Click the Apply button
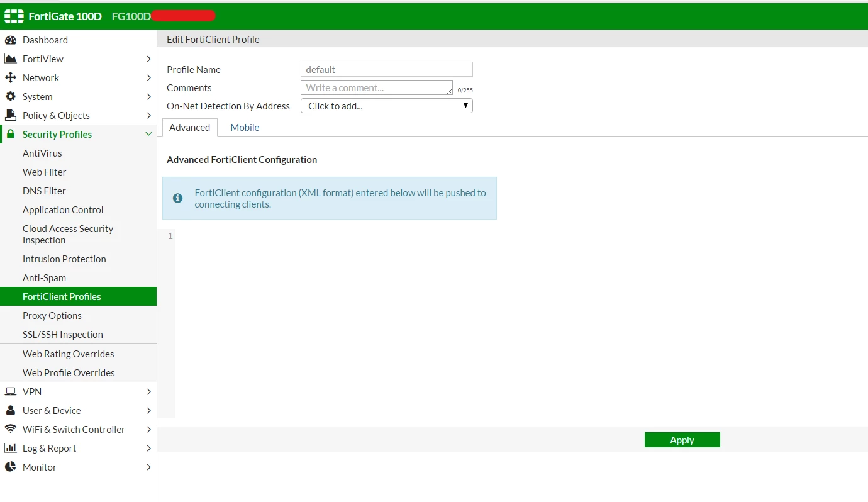 (682, 440)
